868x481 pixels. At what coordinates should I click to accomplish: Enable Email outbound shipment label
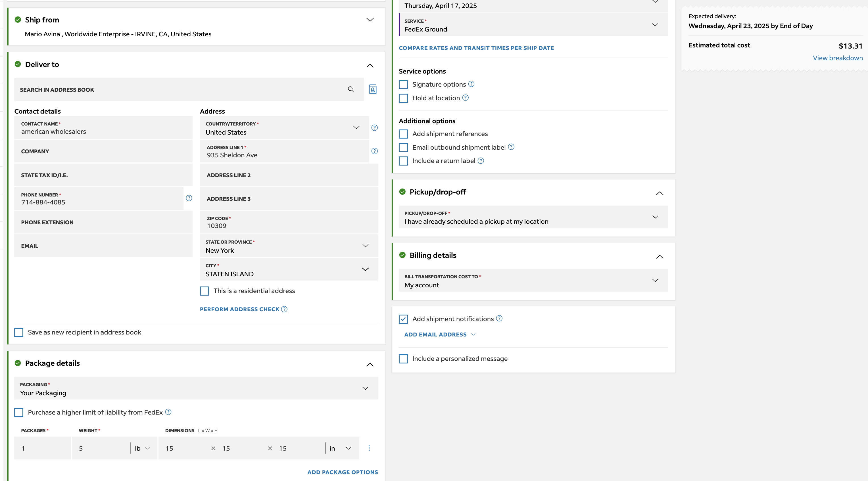[x=403, y=148]
